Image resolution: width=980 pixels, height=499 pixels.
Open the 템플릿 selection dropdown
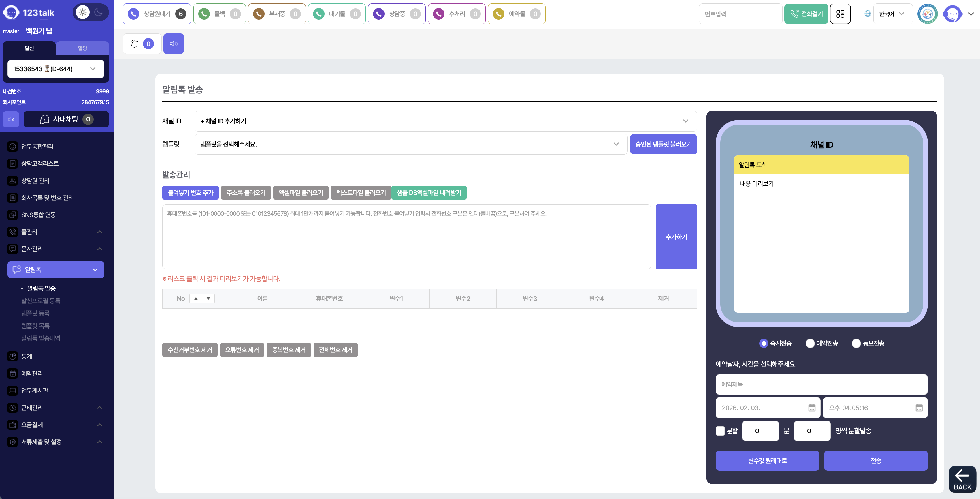click(410, 144)
